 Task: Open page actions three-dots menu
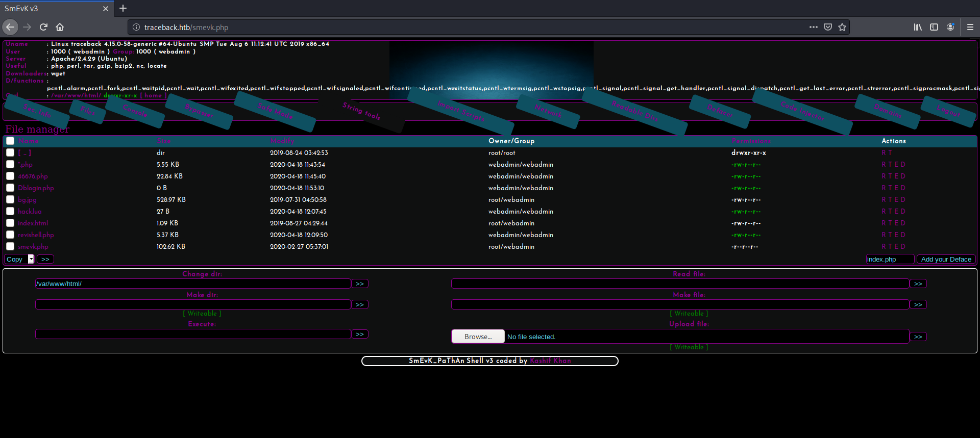click(x=814, y=27)
